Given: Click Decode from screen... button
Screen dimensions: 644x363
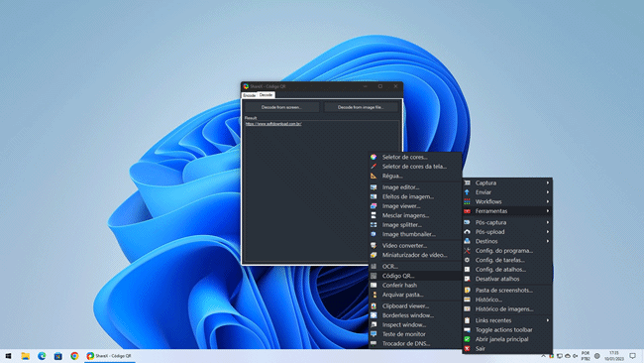Looking at the screenshot, I should pos(281,107).
